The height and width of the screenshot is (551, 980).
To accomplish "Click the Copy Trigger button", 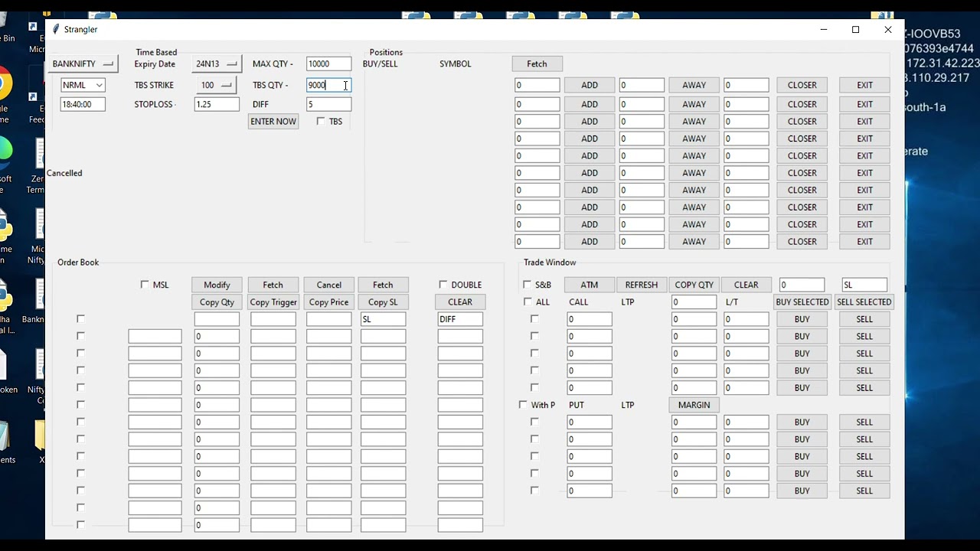I will tap(273, 302).
